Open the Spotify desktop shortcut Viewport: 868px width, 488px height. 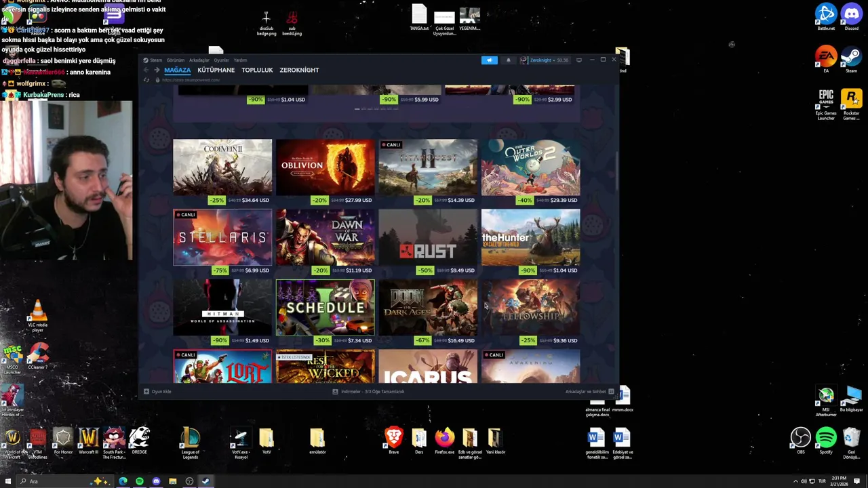826,441
